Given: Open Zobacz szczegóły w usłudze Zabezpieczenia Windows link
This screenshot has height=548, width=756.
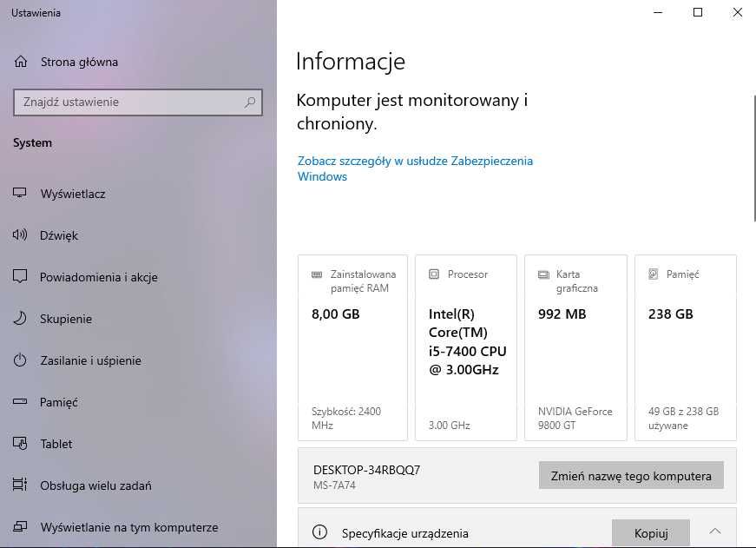Looking at the screenshot, I should pyautogui.click(x=415, y=168).
